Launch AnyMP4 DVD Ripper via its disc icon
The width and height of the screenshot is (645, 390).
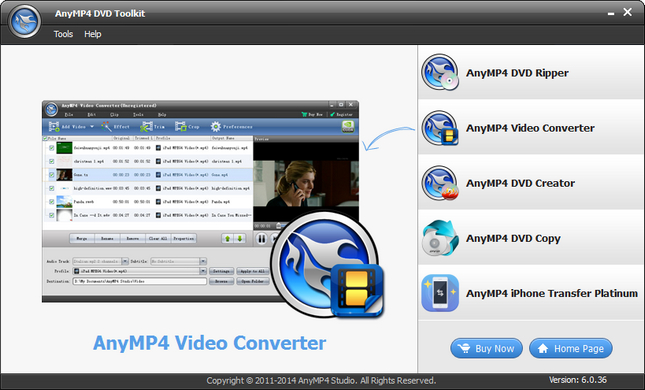tap(440, 72)
